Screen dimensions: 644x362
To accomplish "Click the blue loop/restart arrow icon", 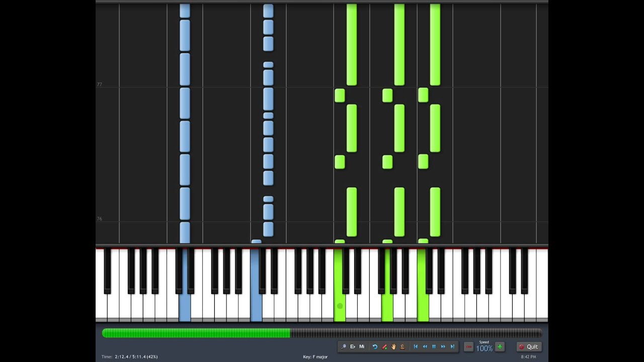I will click(375, 346).
